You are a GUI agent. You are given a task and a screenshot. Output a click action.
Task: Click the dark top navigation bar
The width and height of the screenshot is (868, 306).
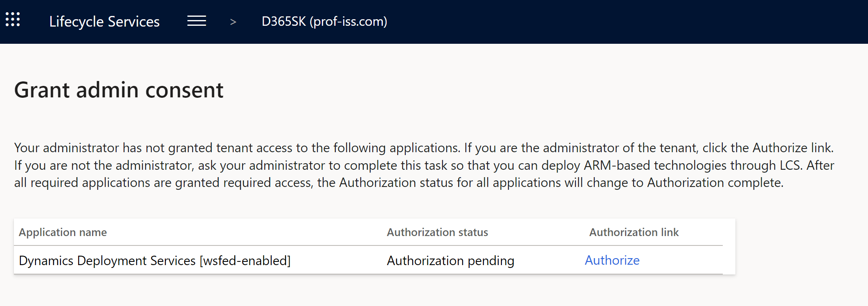pyautogui.click(x=614, y=21)
